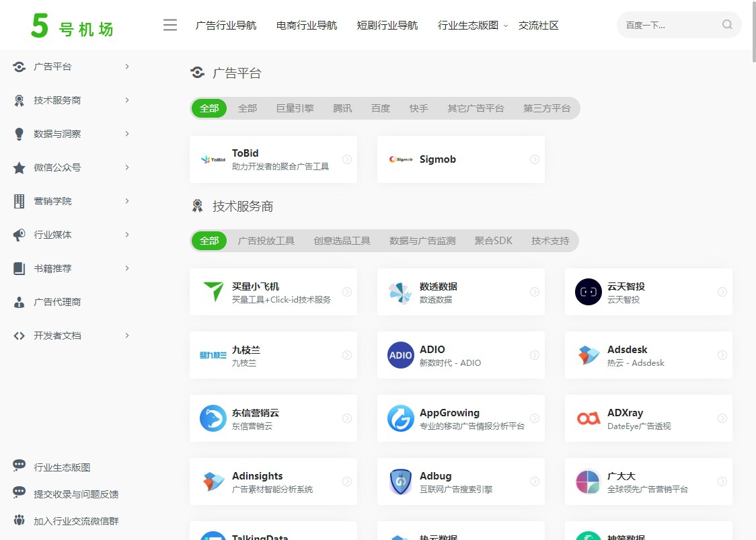Click the Sigmob logo thumbnail
This screenshot has height=540, width=756.
pos(401,159)
